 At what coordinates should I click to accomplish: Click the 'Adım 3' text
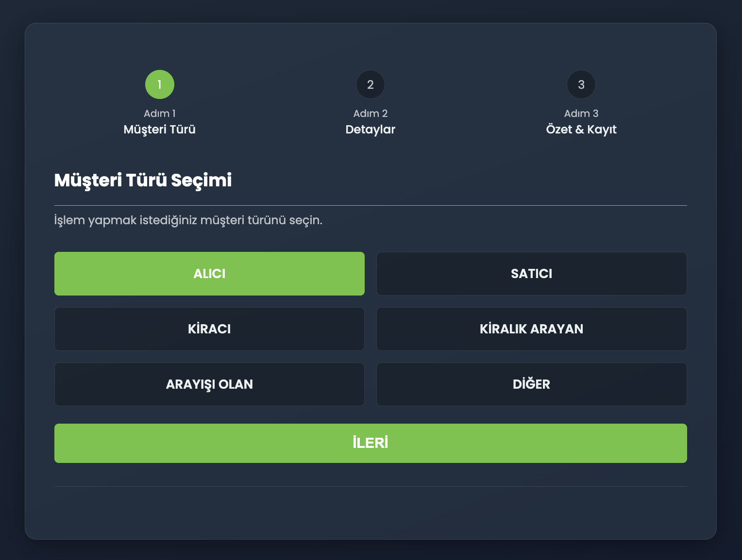pyautogui.click(x=581, y=114)
